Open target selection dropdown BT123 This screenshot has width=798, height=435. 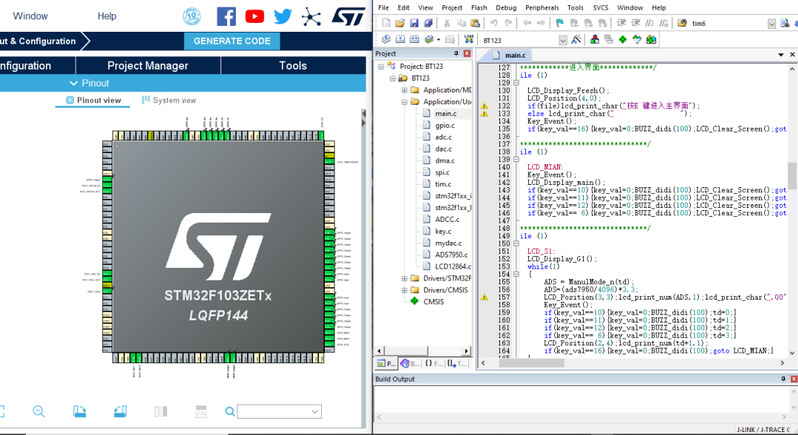click(x=562, y=40)
